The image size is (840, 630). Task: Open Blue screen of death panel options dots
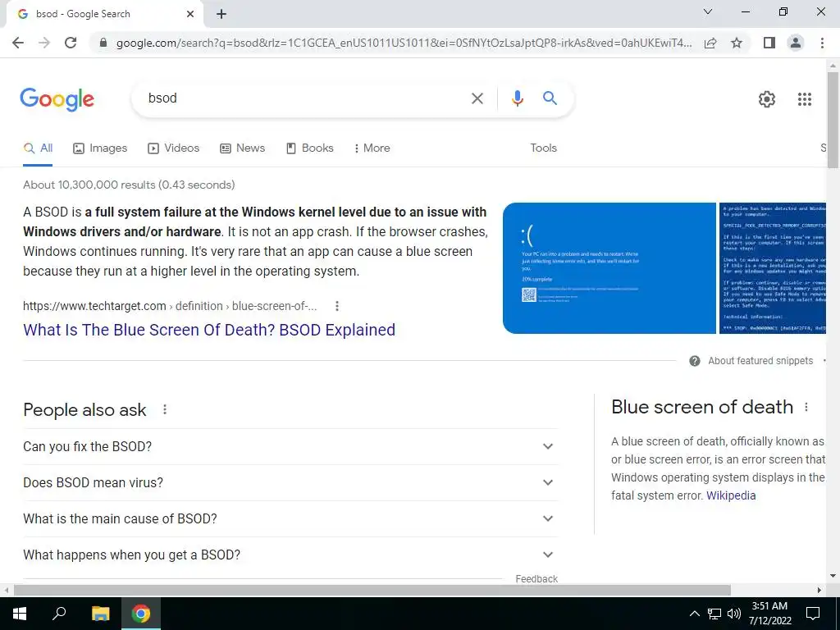[806, 408]
